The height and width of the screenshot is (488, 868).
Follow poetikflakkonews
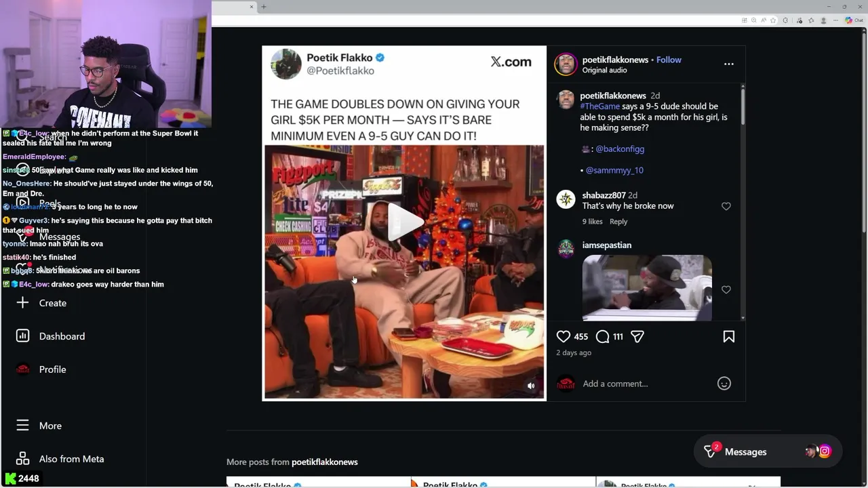point(669,60)
